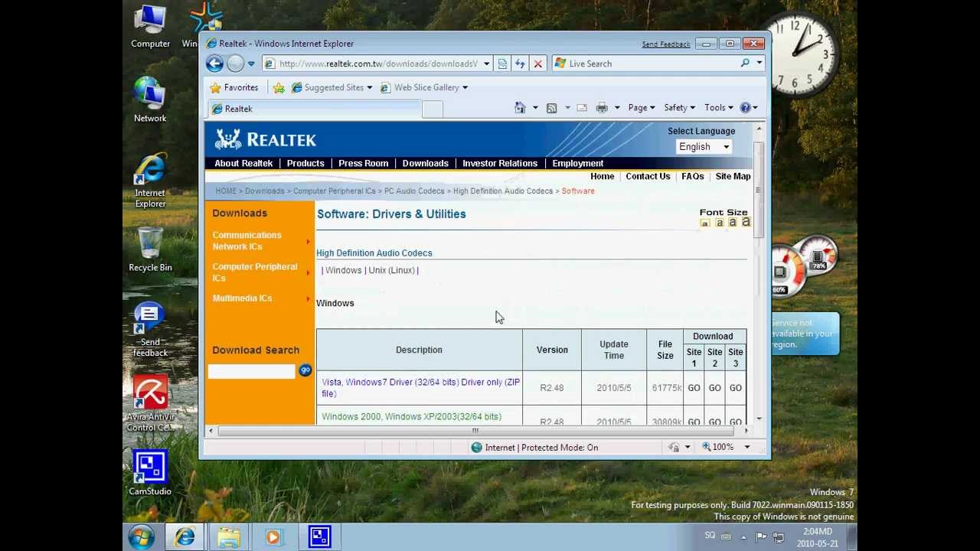Click the Unix (Linux) anchor link
Image resolution: width=980 pixels, height=551 pixels.
click(390, 270)
